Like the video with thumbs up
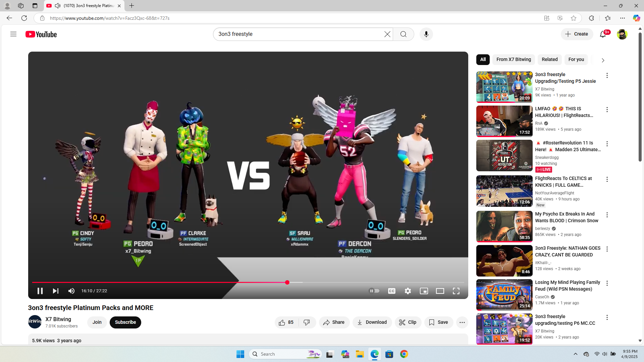 point(286,322)
